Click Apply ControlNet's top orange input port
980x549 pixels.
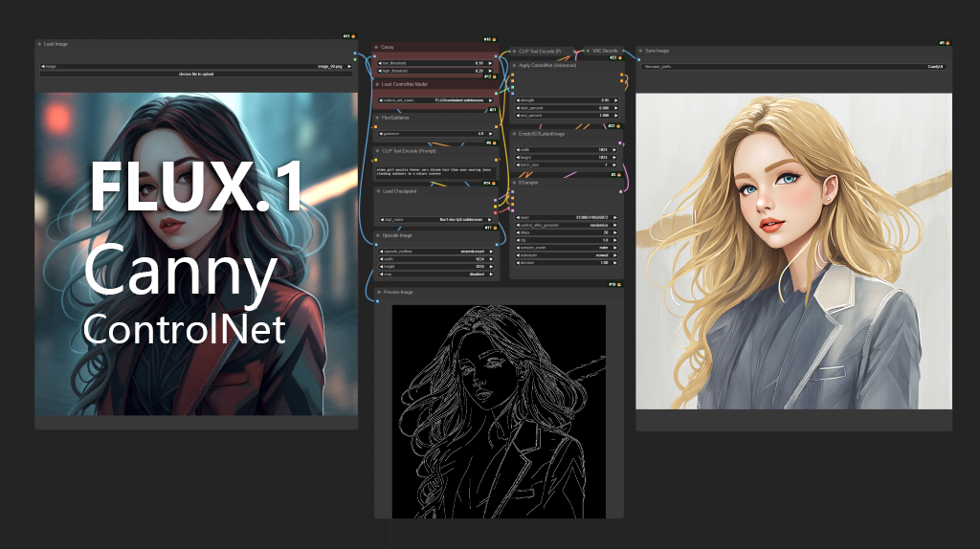pos(513,75)
